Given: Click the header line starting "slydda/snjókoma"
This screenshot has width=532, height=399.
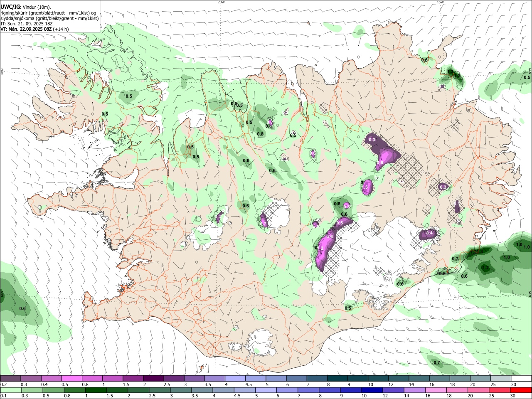Looking at the screenshot, I should pyautogui.click(x=50, y=18).
